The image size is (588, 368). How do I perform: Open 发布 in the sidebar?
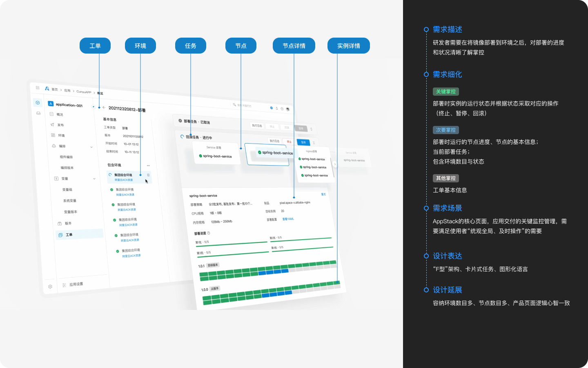(60, 125)
